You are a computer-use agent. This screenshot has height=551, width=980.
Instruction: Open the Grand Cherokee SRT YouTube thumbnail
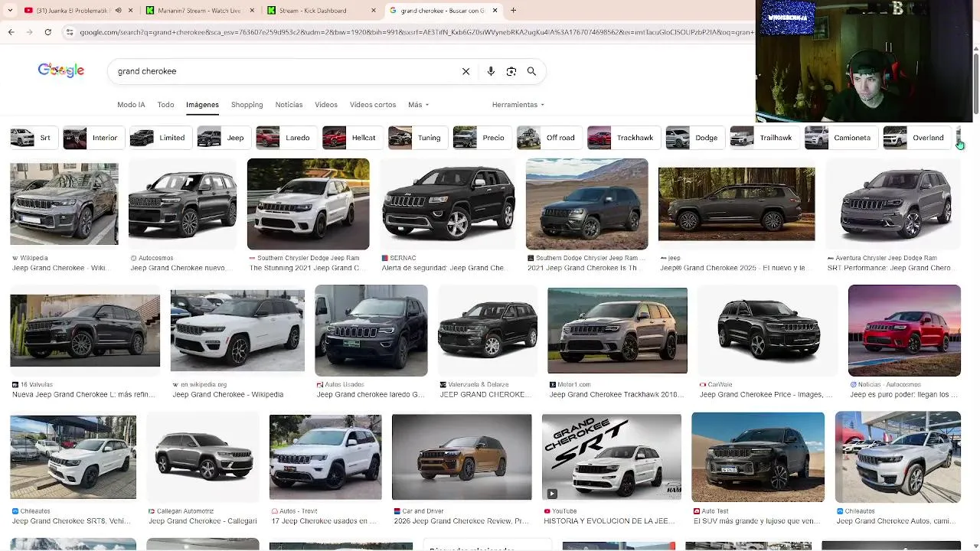click(611, 457)
